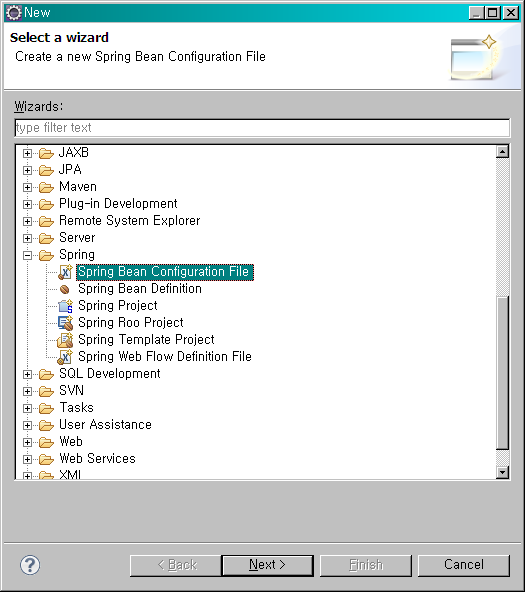Select the Tasks label
The image size is (525, 592).
click(76, 408)
